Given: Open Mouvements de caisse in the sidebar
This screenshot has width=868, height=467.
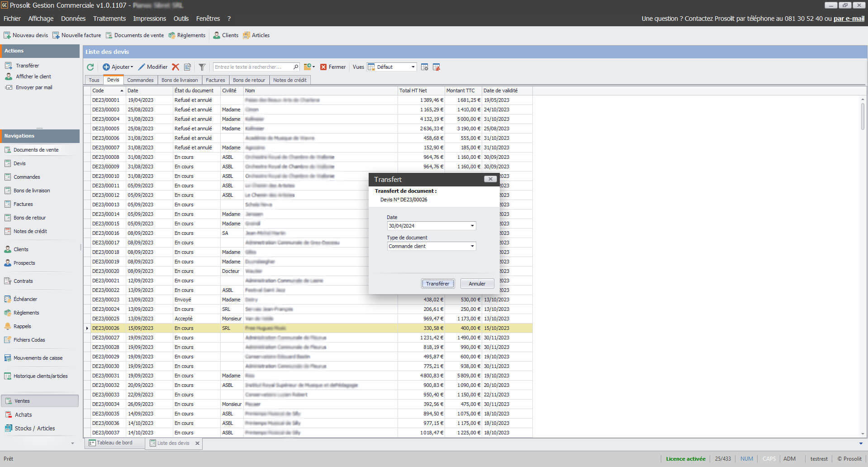Looking at the screenshot, I should [38, 358].
